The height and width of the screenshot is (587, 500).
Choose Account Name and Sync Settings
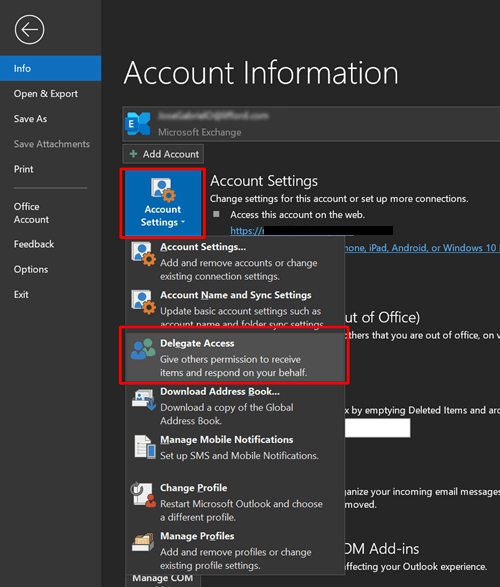235,307
